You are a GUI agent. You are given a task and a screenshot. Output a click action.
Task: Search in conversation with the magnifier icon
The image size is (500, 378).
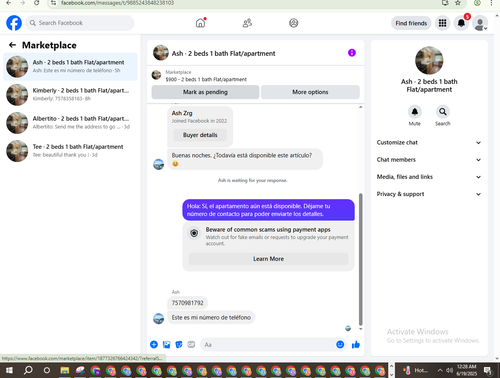click(442, 112)
